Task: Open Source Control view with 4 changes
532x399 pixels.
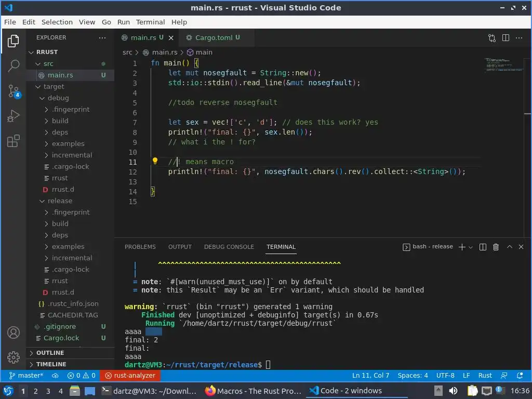Action: [x=14, y=91]
